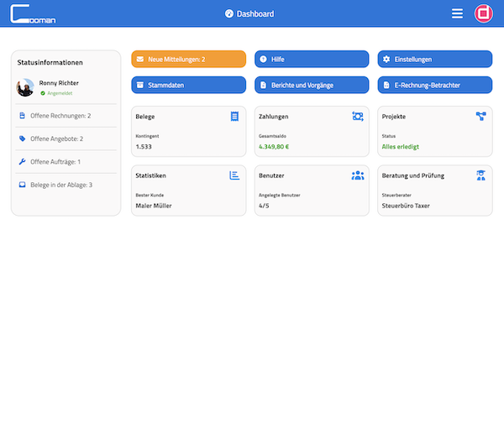Screen dimensions: 504x434
Task: Click the Dashboard title text
Action: (x=255, y=13)
